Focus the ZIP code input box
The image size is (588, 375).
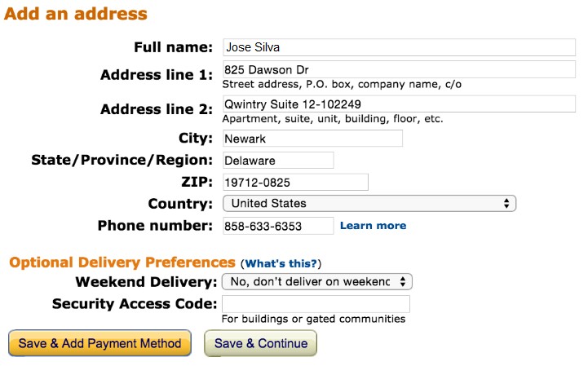coord(295,182)
